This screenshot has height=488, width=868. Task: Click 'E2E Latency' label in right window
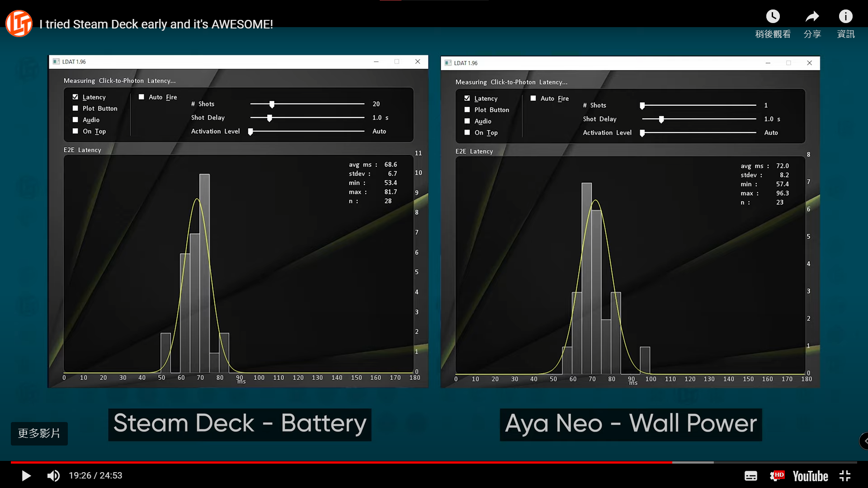(x=474, y=151)
